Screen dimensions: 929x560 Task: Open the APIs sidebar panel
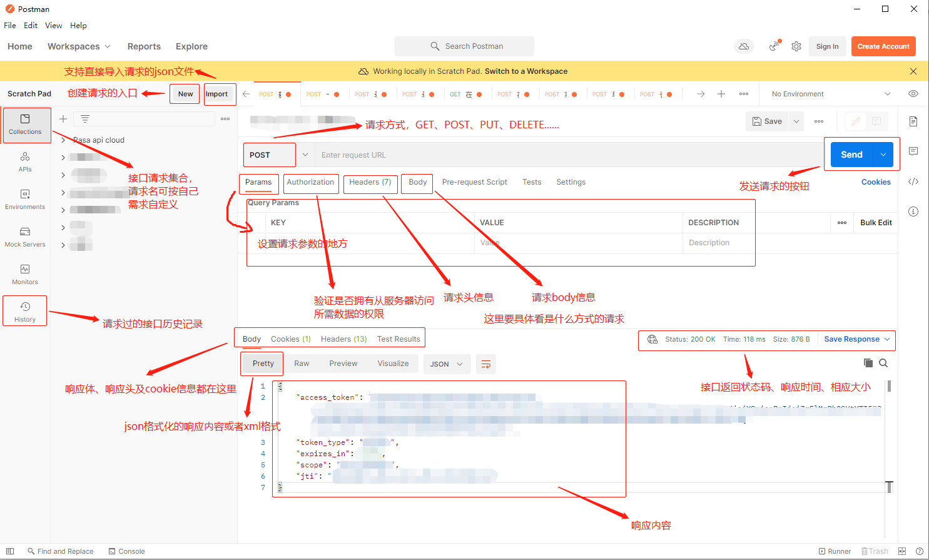(x=25, y=161)
